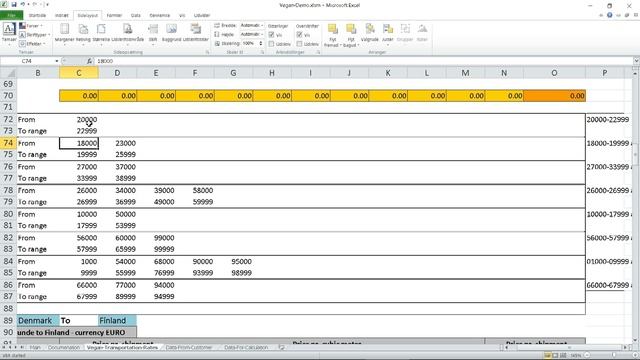The height and width of the screenshot is (360, 640).
Task: Select the blue Finland cell
Action: tap(117, 320)
